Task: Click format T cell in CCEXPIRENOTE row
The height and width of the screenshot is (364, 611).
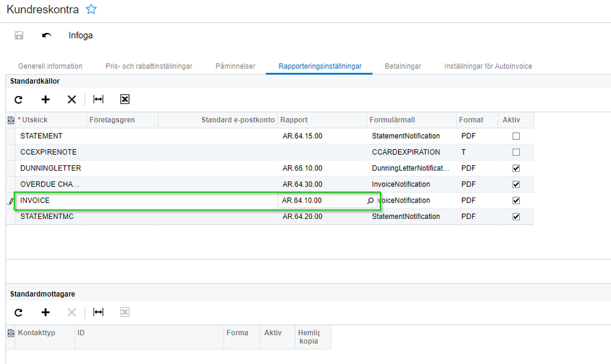Action: pos(477,152)
